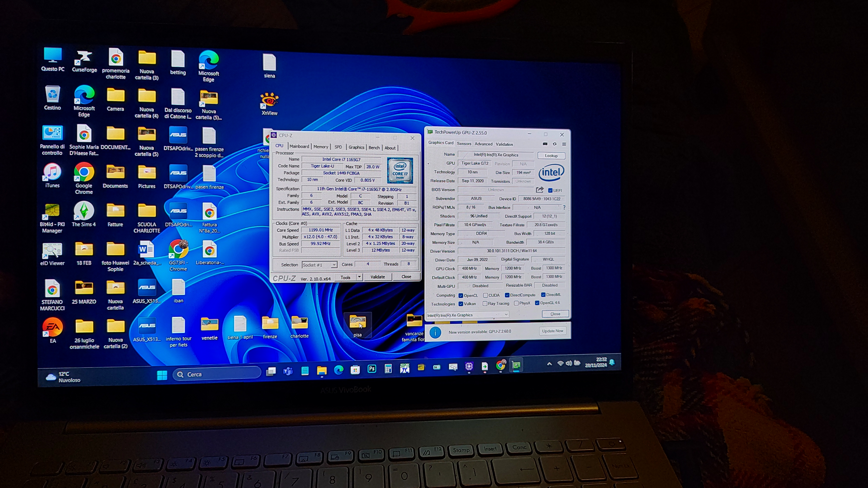This screenshot has height=488, width=868.
Task: Open Photoshop from the taskbar
Action: click(x=372, y=369)
